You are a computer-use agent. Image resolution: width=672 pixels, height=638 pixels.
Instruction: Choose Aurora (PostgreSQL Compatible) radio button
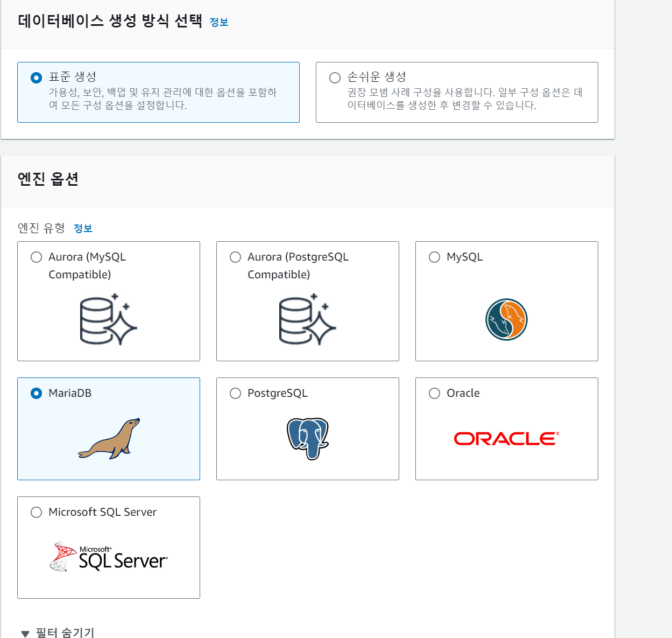235,257
